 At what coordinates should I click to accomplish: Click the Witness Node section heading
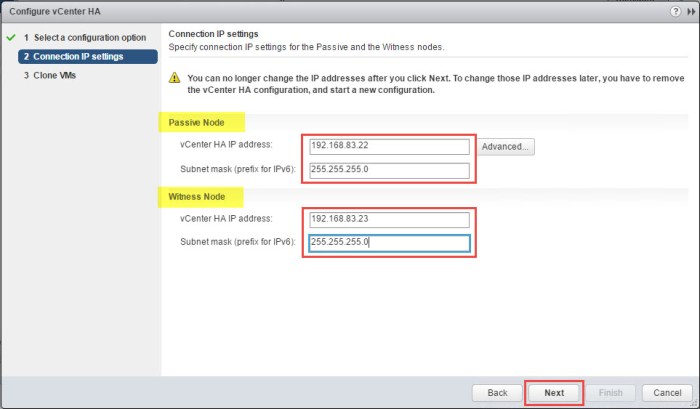click(196, 197)
